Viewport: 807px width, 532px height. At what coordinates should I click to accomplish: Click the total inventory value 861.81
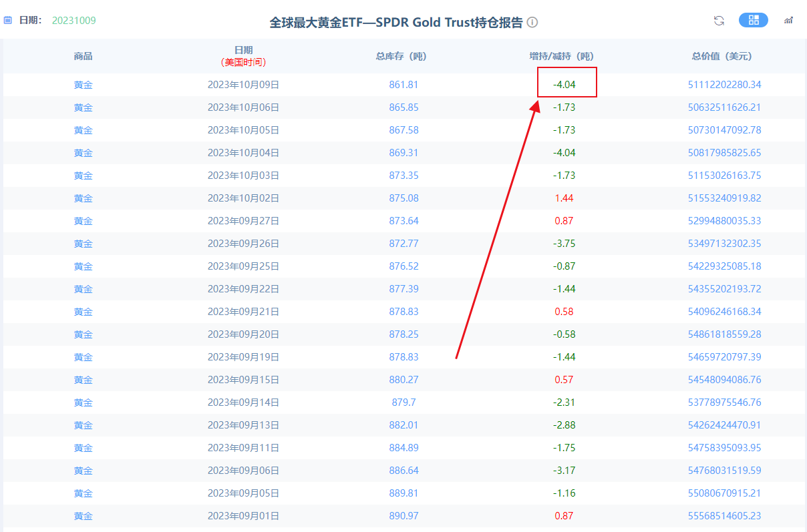click(x=403, y=84)
